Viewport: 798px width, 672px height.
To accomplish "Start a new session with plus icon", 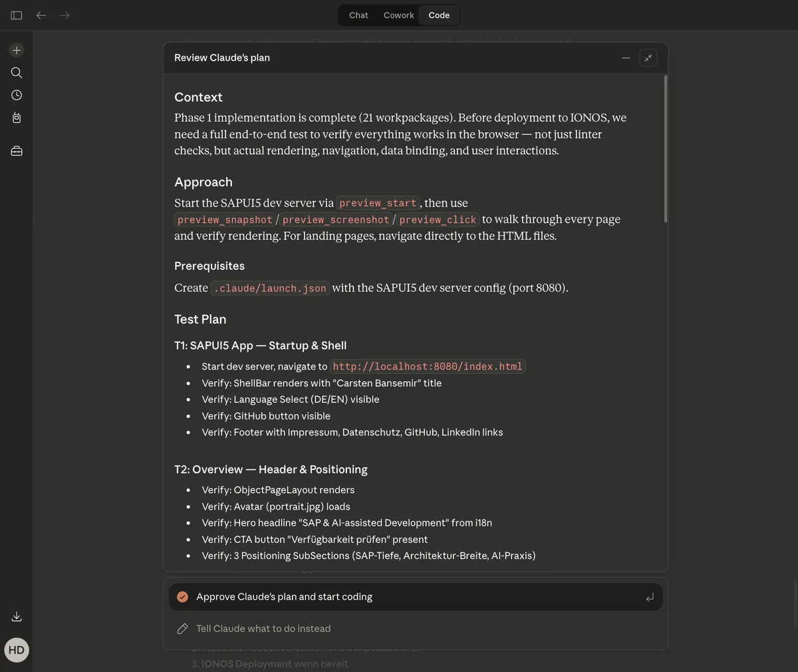I will [x=17, y=51].
